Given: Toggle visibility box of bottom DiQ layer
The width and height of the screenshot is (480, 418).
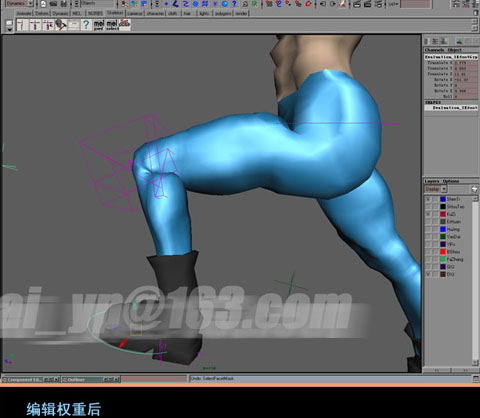Looking at the screenshot, I should pyautogui.click(x=428, y=274).
